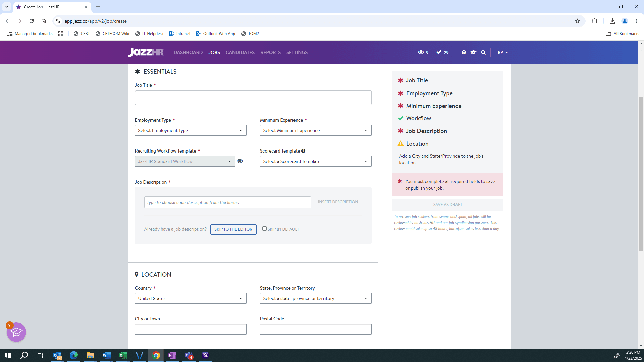Open the Intranet bookmark

[x=180, y=34]
